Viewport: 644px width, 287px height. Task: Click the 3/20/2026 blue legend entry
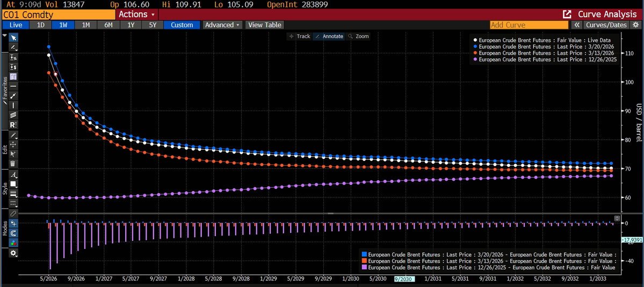(544, 47)
